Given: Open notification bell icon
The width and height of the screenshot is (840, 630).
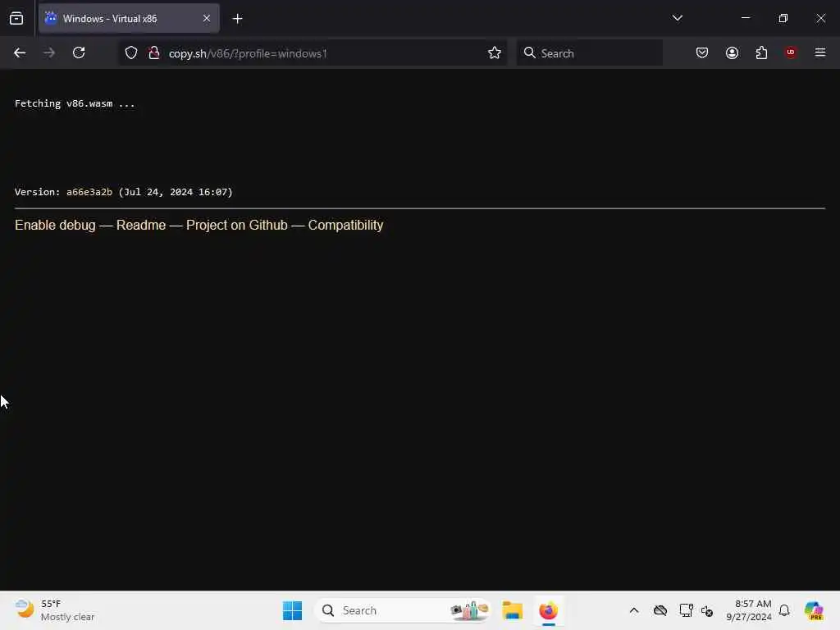Looking at the screenshot, I should 784,610.
